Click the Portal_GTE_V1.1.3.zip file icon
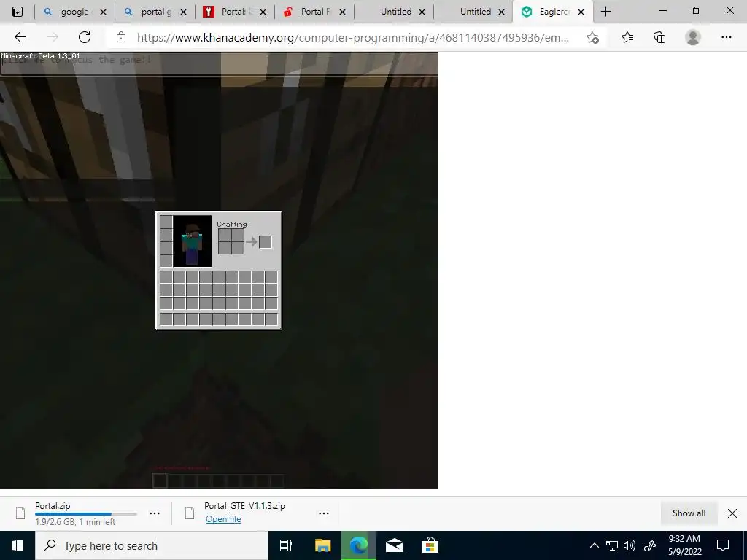Screen dimensions: 747x560 190,513
